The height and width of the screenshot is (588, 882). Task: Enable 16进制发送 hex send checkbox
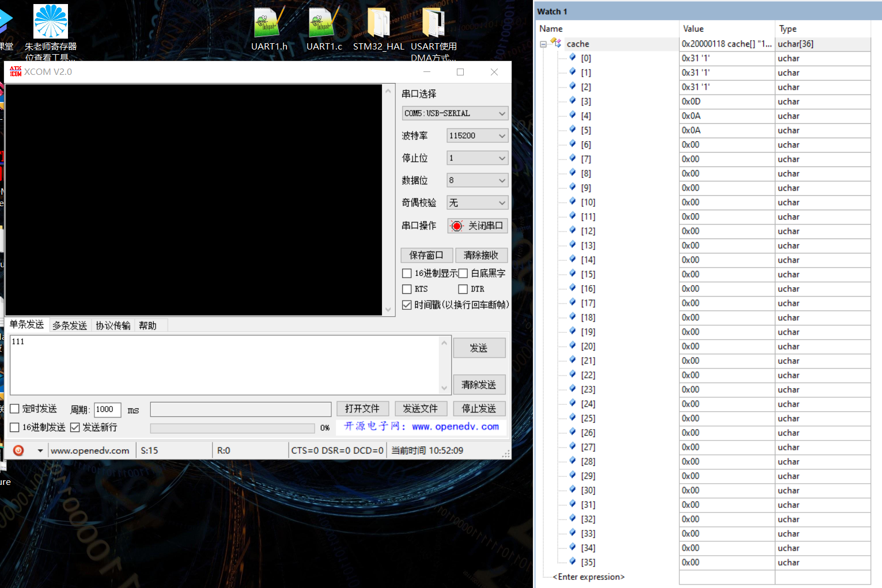coord(15,427)
